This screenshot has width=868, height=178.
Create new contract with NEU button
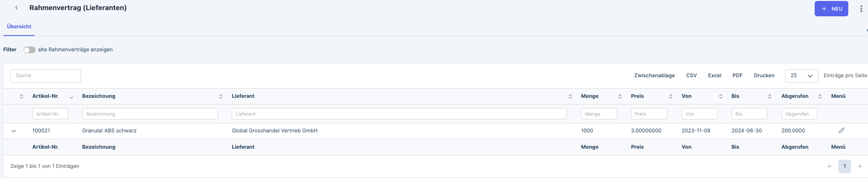831,9
